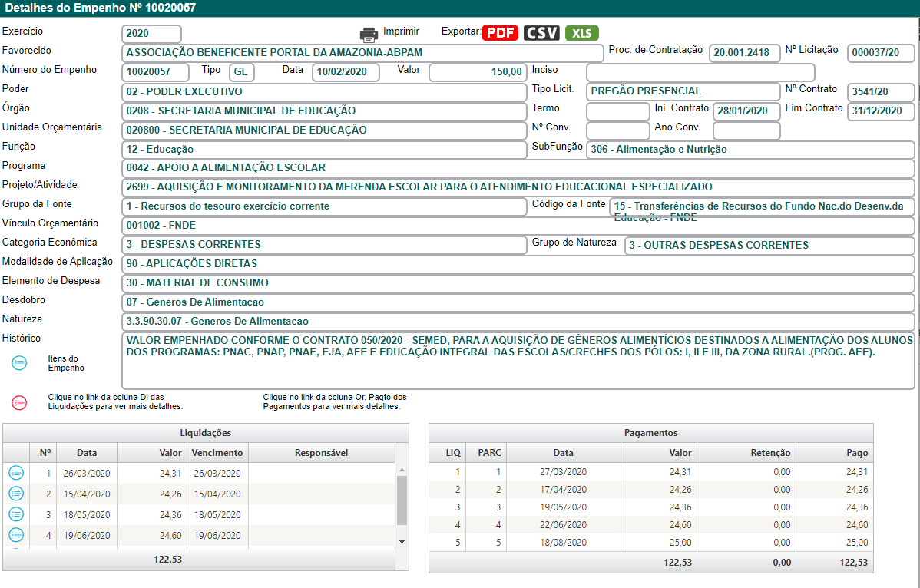This screenshot has height=588, width=920.
Task: Click liquidação date 26/03/2020 in Data column
Action: (x=87, y=473)
